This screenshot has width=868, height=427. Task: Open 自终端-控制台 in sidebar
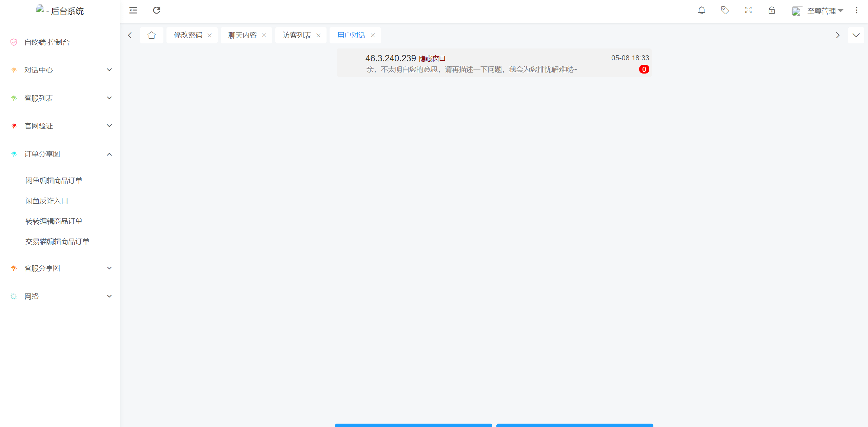[47, 42]
